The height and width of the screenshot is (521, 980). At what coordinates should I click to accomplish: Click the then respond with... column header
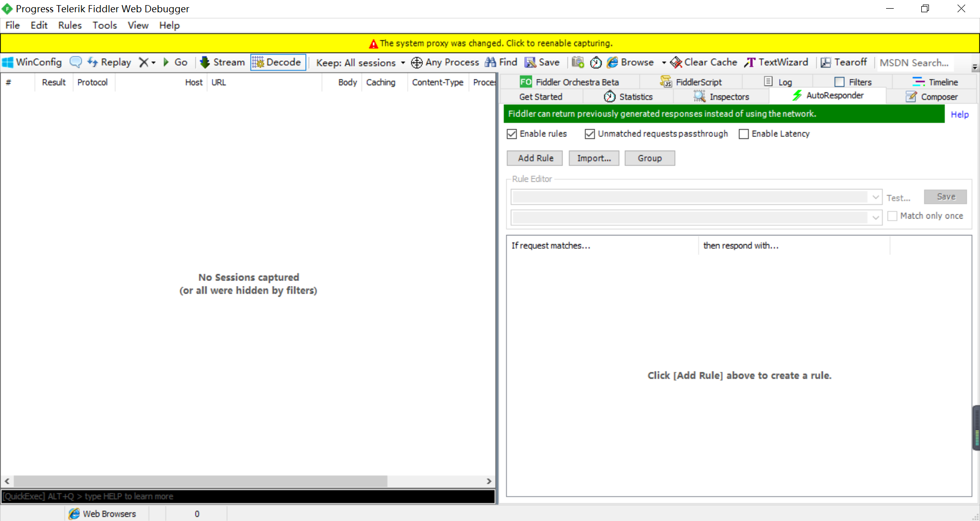coord(794,246)
